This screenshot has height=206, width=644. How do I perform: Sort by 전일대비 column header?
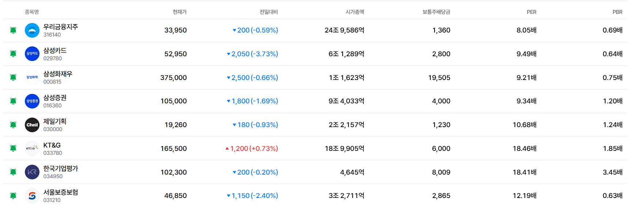(269, 12)
